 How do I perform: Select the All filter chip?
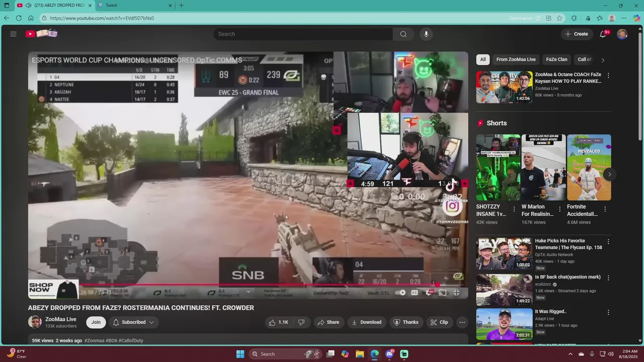pyautogui.click(x=482, y=59)
